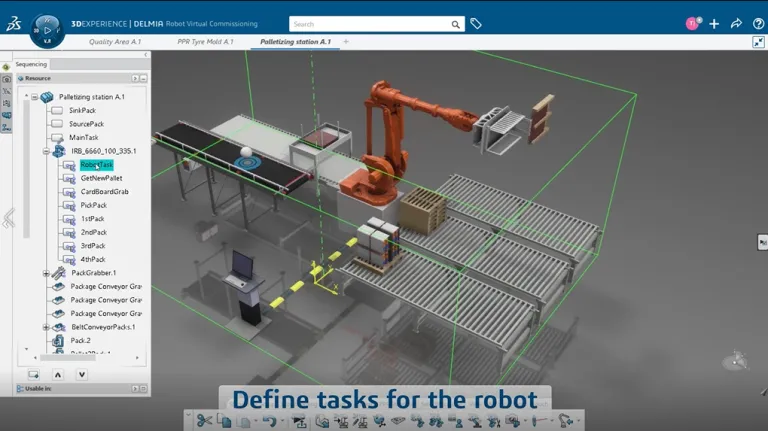Click the undo arrow in bottom toolbar
This screenshot has height=431, width=768.
tap(270, 421)
